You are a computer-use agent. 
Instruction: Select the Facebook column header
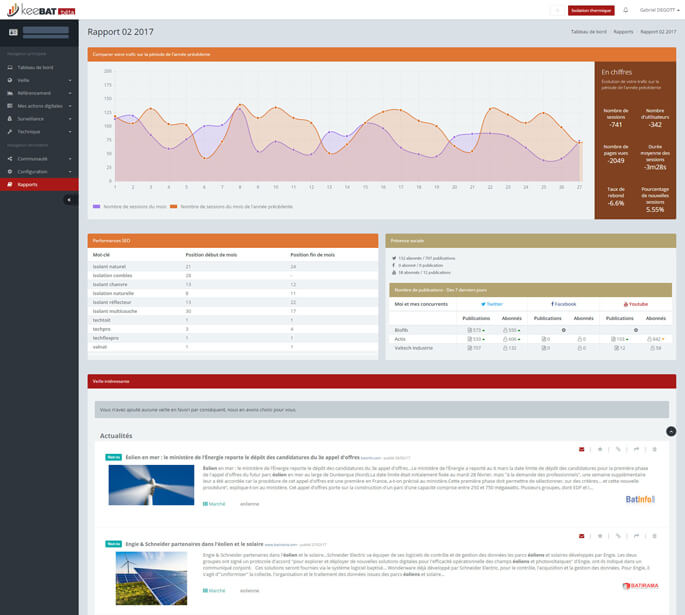564,304
